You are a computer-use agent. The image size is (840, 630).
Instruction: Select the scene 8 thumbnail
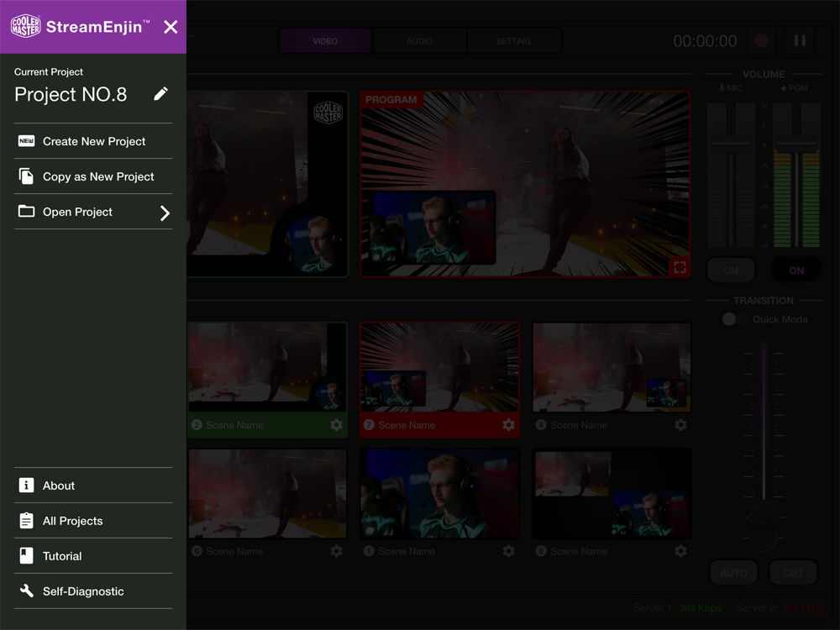click(x=612, y=494)
